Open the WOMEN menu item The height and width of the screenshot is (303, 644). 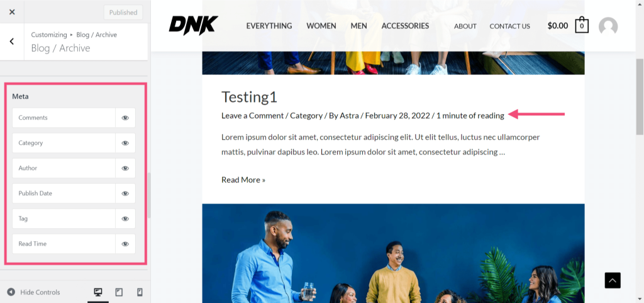(321, 26)
